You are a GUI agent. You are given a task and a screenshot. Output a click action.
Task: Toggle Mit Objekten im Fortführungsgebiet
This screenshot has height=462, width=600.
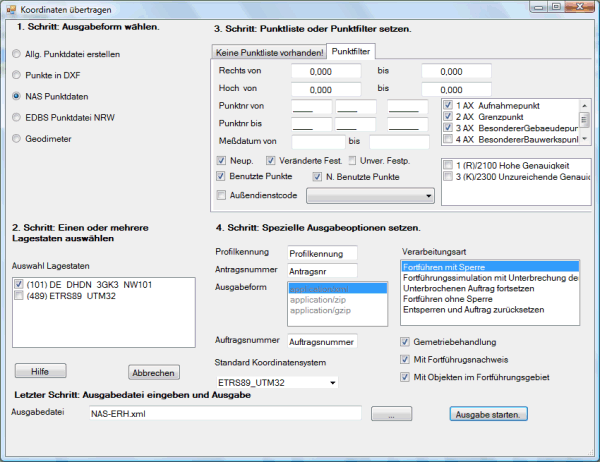404,377
